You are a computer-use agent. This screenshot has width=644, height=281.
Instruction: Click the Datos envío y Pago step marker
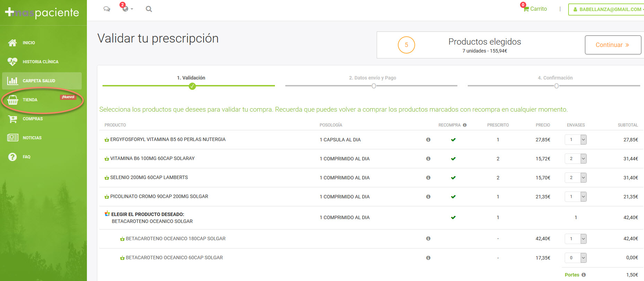click(x=374, y=86)
